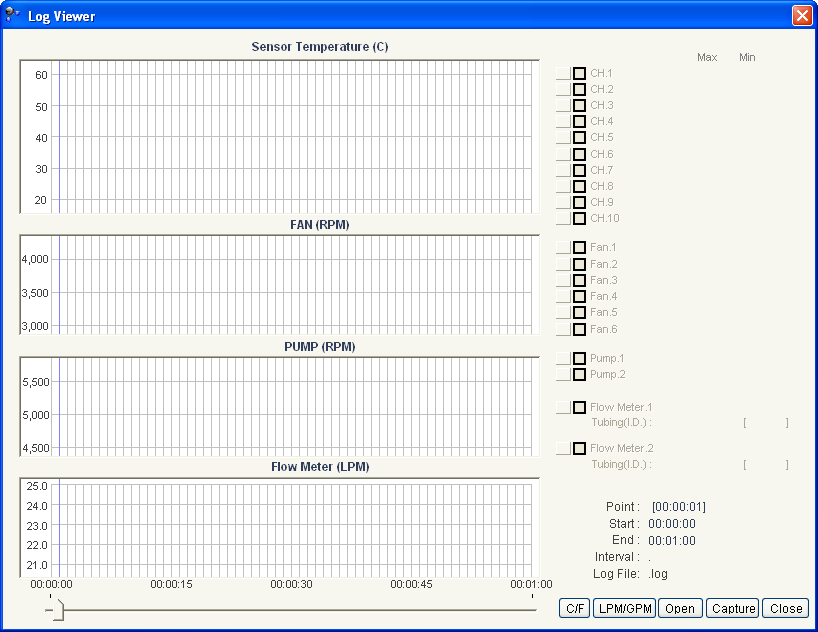Image resolution: width=818 pixels, height=632 pixels.
Task: Toggle the Fan.4 checkbox
Action: [x=579, y=296]
